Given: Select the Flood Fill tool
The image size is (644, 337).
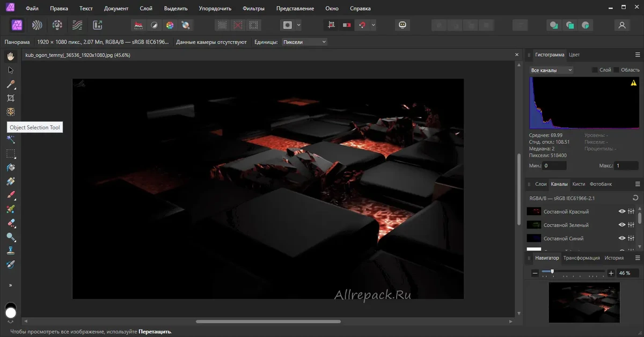Looking at the screenshot, I should pos(10,167).
